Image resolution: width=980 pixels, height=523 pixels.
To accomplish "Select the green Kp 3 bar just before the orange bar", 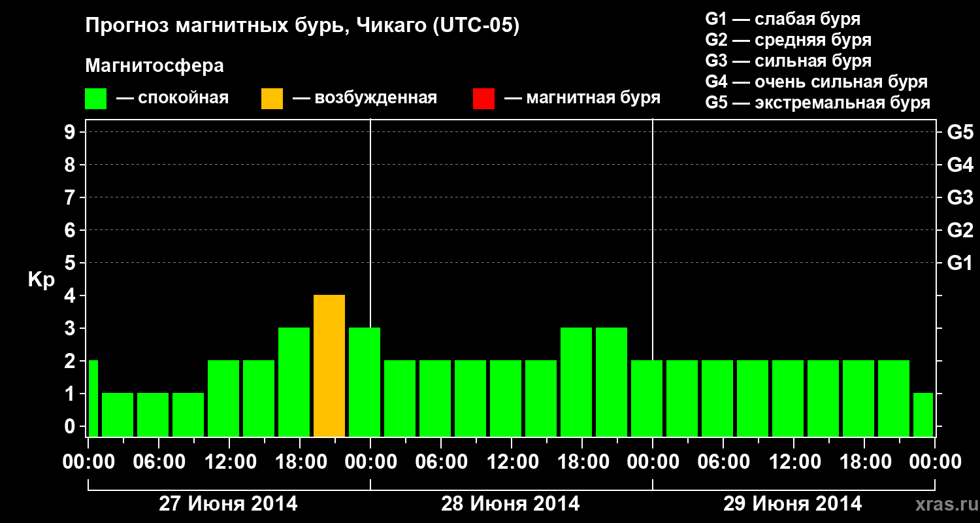I will click(x=294, y=382).
